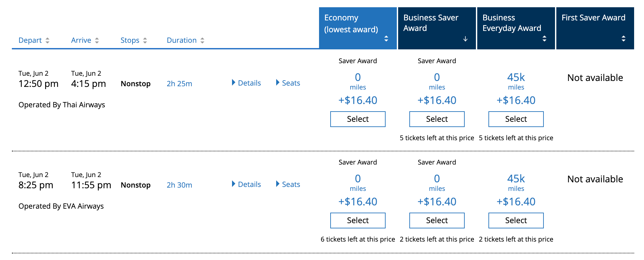644x260 pixels.
Task: Expand Seats for Thai Airways flight
Action: click(x=288, y=83)
